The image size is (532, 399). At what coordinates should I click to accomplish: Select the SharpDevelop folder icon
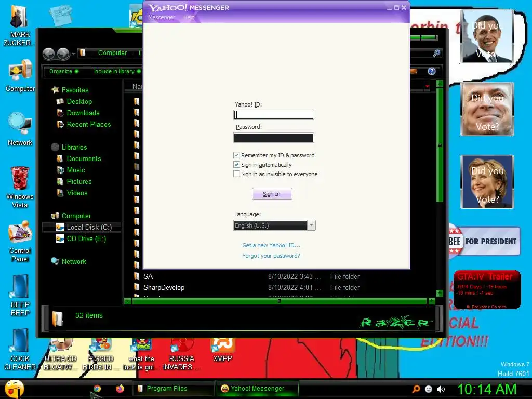coord(137,287)
